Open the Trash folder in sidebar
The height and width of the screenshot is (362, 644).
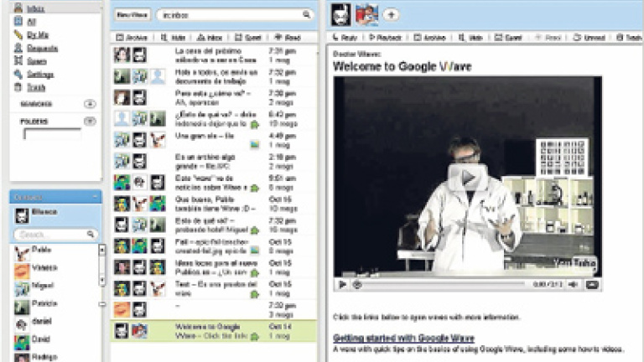[x=34, y=86]
